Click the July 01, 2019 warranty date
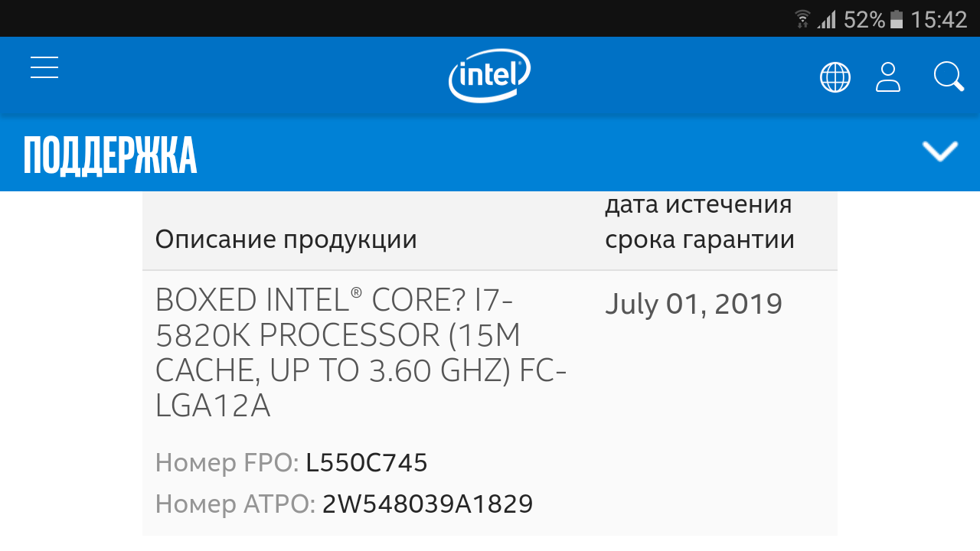 click(x=694, y=304)
